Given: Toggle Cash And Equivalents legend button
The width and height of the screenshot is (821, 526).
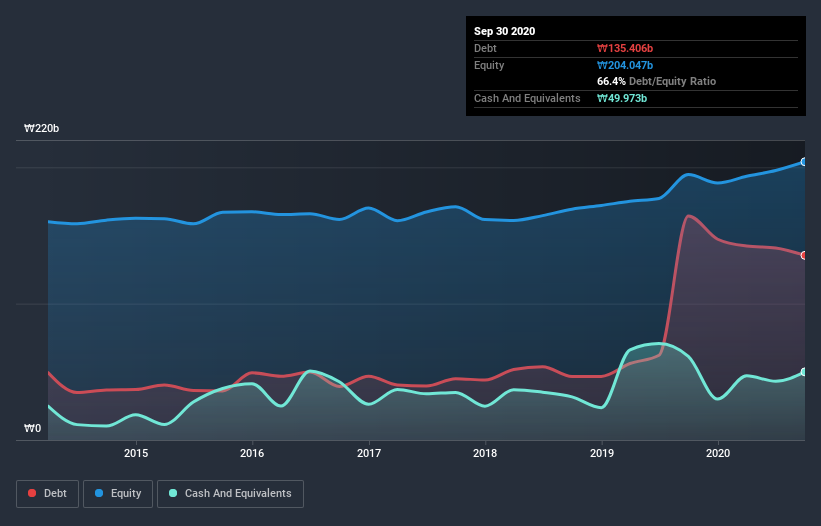Looking at the screenshot, I should pos(230,494).
